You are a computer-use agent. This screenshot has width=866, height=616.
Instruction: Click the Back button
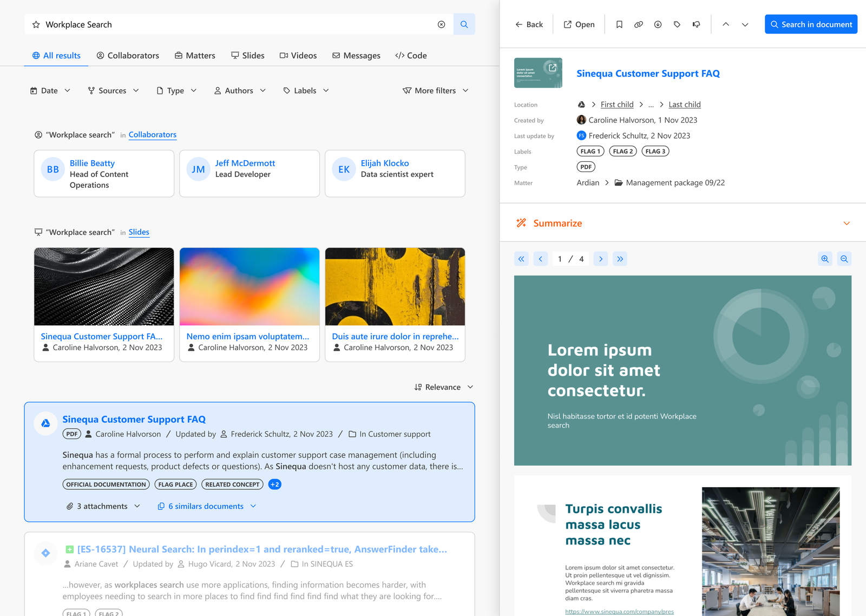(x=529, y=24)
